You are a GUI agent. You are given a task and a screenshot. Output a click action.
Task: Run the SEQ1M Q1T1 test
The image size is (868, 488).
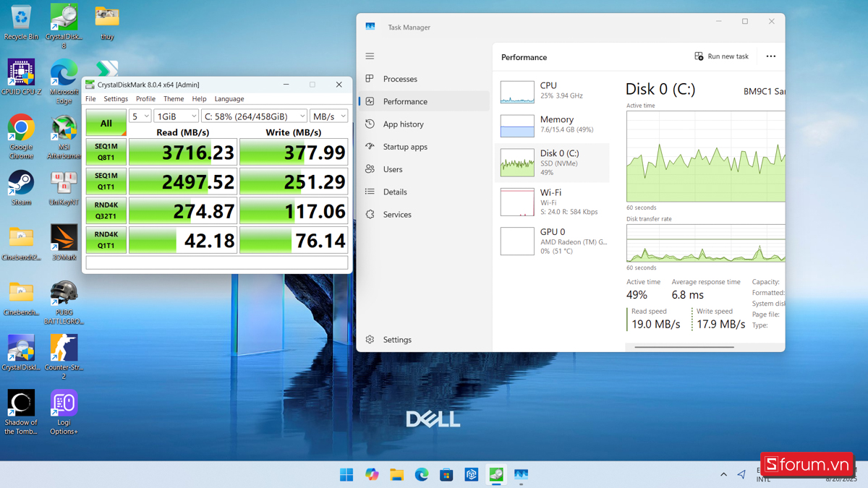coord(106,181)
